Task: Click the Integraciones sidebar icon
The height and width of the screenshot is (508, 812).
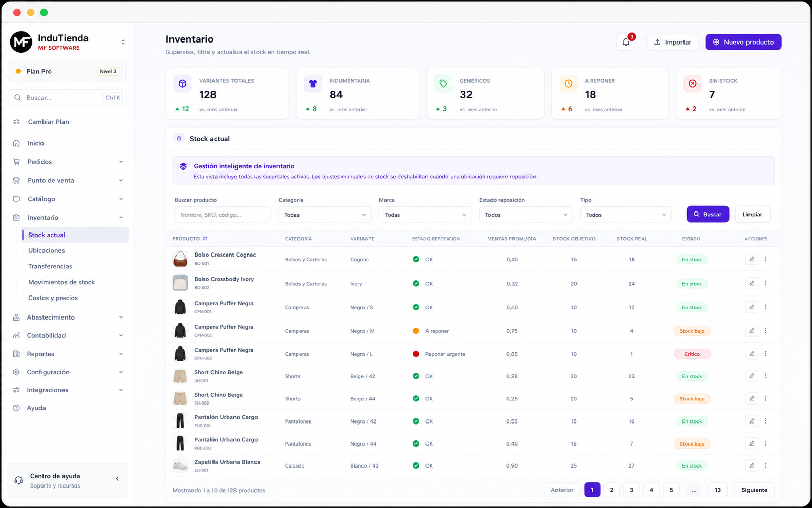Action: point(16,390)
